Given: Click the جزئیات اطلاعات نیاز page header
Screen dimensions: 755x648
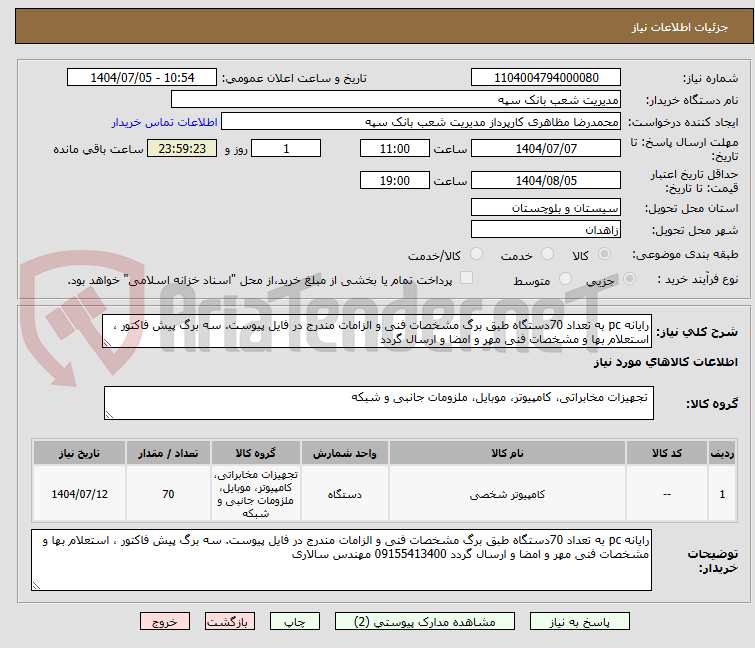Looking at the screenshot, I should [680, 27].
